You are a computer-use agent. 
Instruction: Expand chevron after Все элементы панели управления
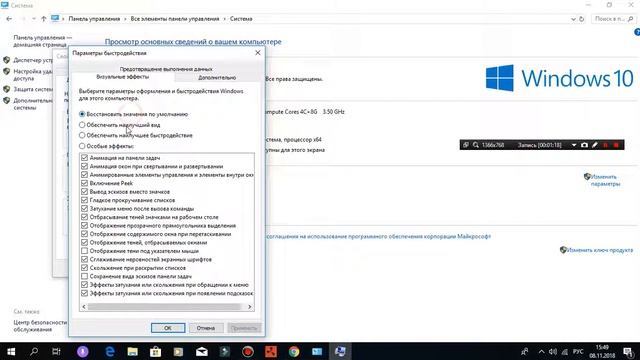(x=224, y=19)
